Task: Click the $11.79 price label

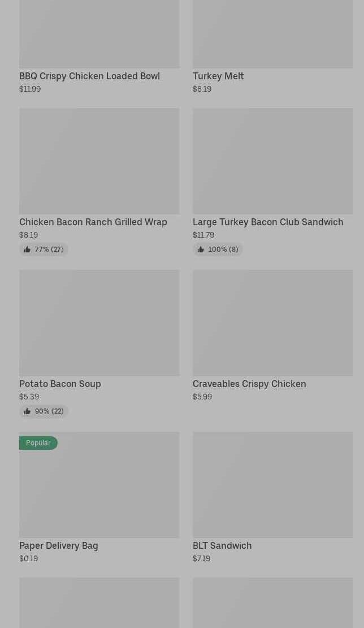Action: (x=203, y=235)
